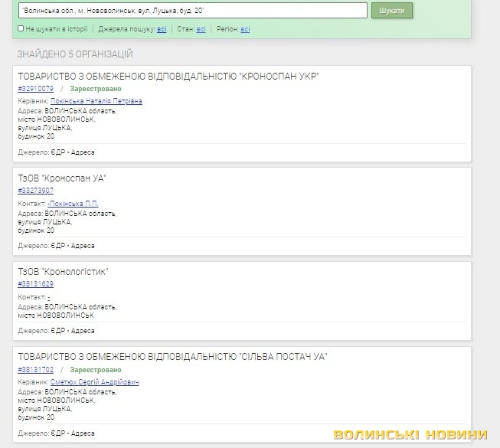Viewport: 500px width, 448px height.
Task: Click the dash contact link under Кронологістик
Action: [49, 296]
